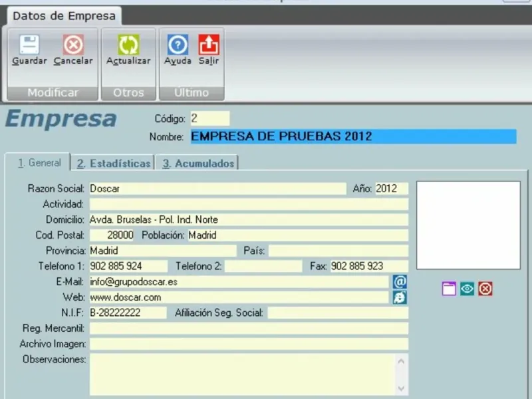Edit the Población field
Screen dimensions: 532x399
click(298, 235)
